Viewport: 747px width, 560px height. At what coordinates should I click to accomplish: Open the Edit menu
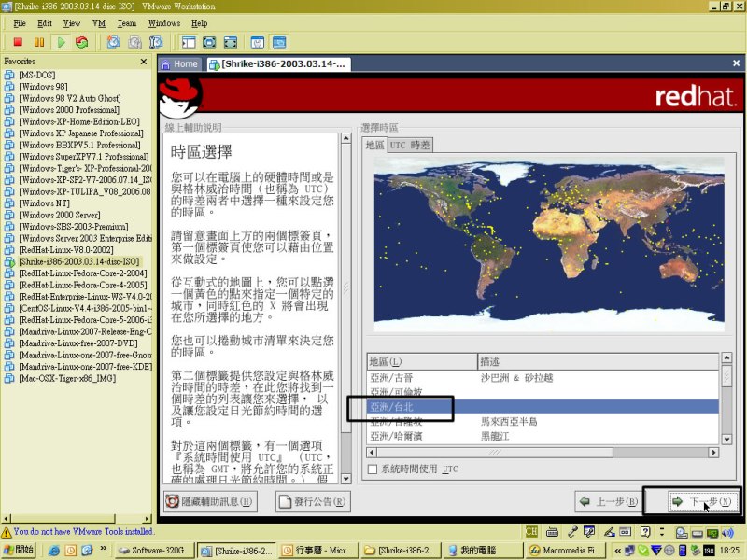pos(45,22)
